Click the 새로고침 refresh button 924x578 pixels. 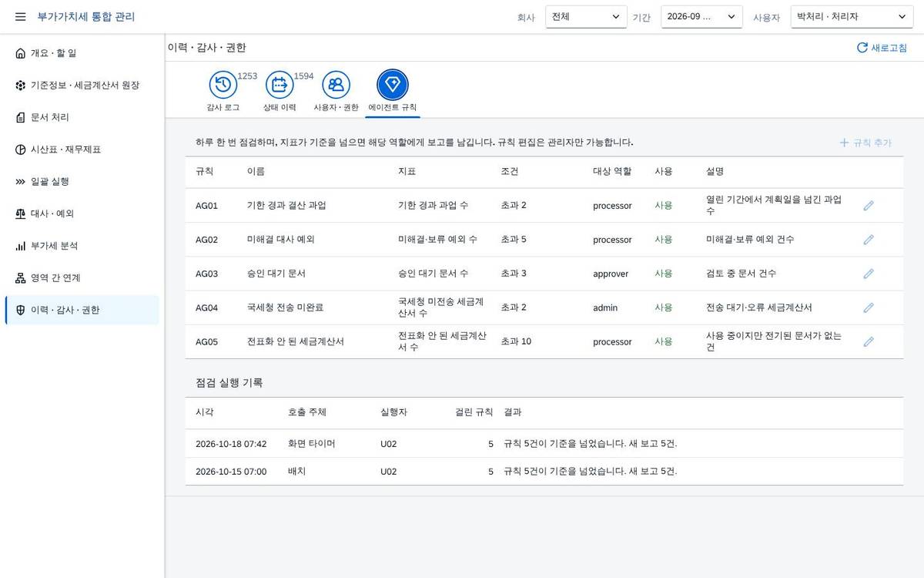882,48
